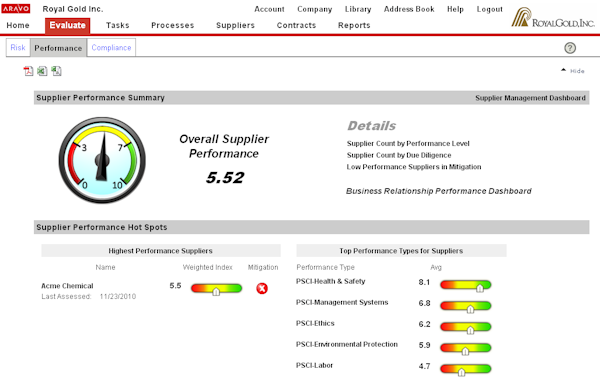600x383 pixels.
Task: Open the Account link
Action: pos(269,9)
